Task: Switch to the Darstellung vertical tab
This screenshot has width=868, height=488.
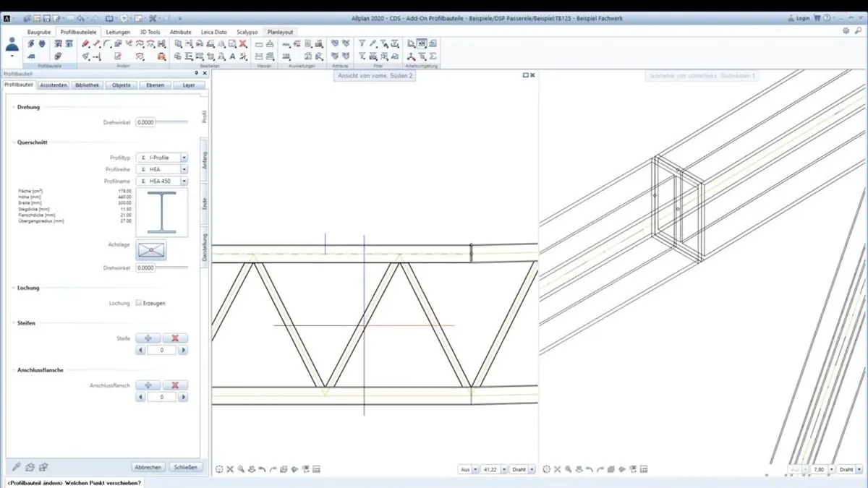Action: coord(205,247)
